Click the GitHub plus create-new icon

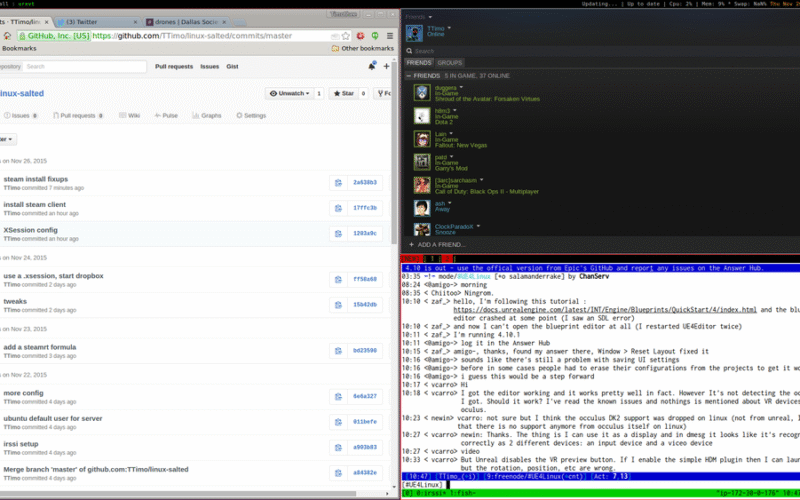386,66
